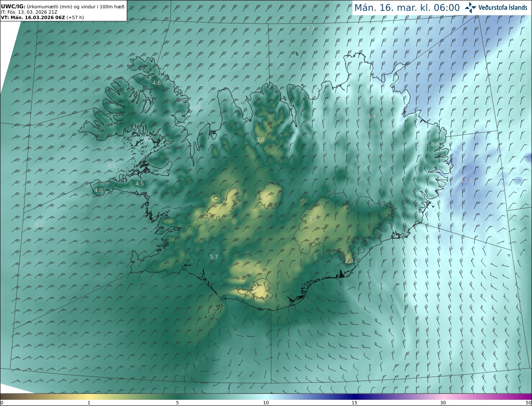This screenshot has height=406, width=532.
Task: Click the 50 label on the color scale
Action: (529, 403)
